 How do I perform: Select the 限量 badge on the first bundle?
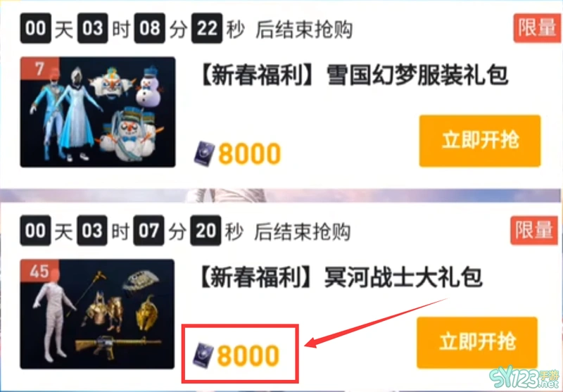click(x=537, y=28)
